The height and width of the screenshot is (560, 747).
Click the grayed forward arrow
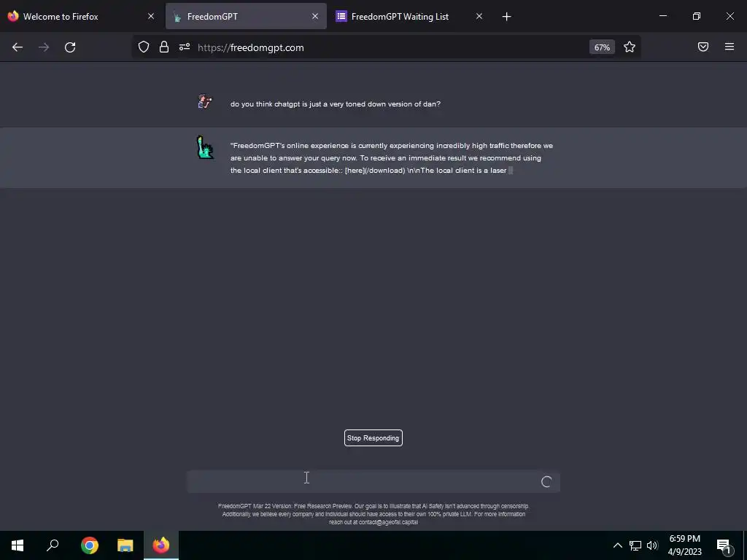point(44,47)
